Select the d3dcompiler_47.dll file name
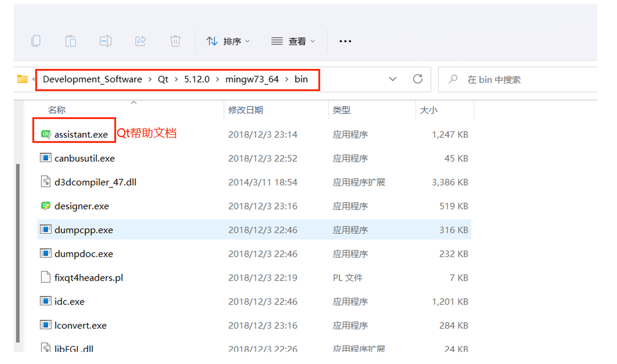The image size is (617, 364). (x=95, y=182)
